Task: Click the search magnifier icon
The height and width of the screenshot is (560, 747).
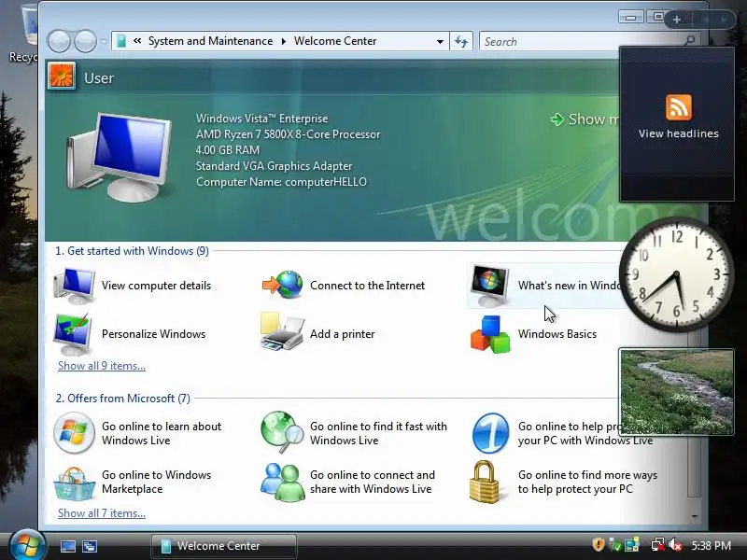Action: [x=689, y=41]
